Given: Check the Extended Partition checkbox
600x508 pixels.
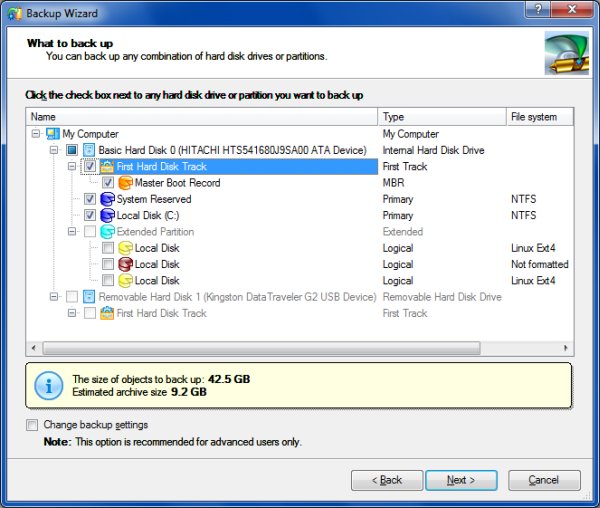Looking at the screenshot, I should click(90, 232).
